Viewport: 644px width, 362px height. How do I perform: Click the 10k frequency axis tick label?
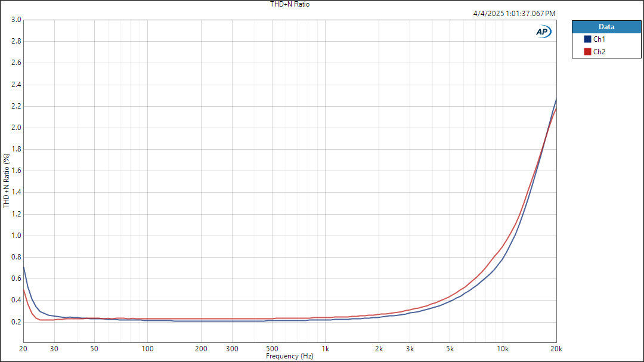[503, 348]
